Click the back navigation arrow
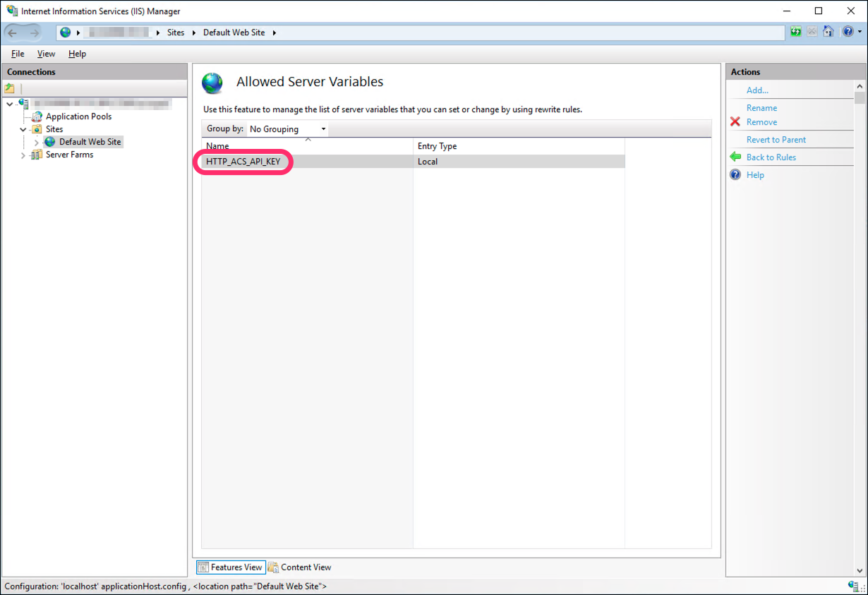This screenshot has height=595, width=868. point(13,32)
